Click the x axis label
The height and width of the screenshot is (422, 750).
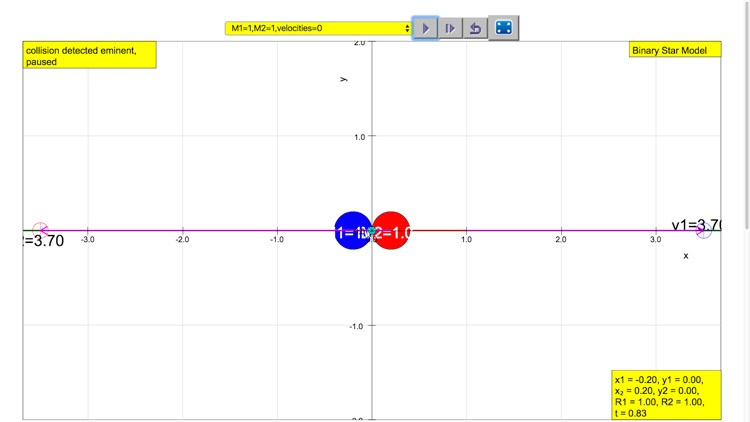pos(686,256)
